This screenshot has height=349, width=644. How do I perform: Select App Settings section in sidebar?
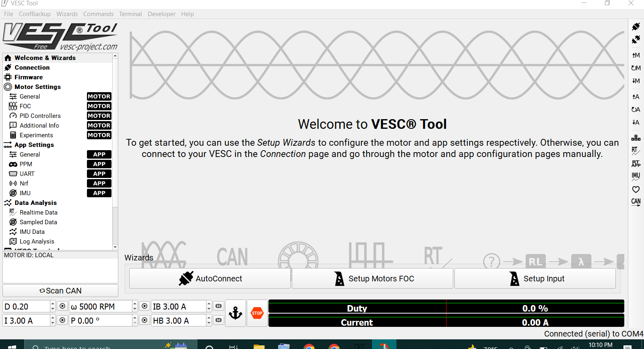click(x=58, y=145)
